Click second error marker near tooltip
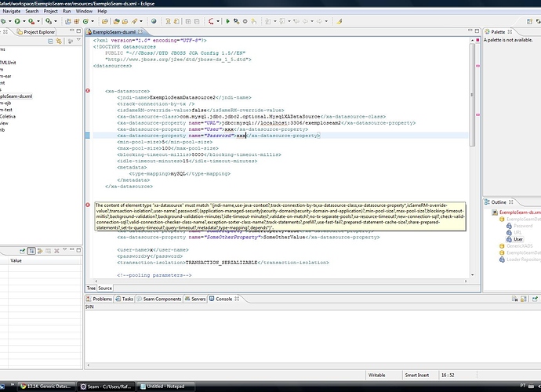Viewport: 541px width, 392px height. click(x=88, y=205)
